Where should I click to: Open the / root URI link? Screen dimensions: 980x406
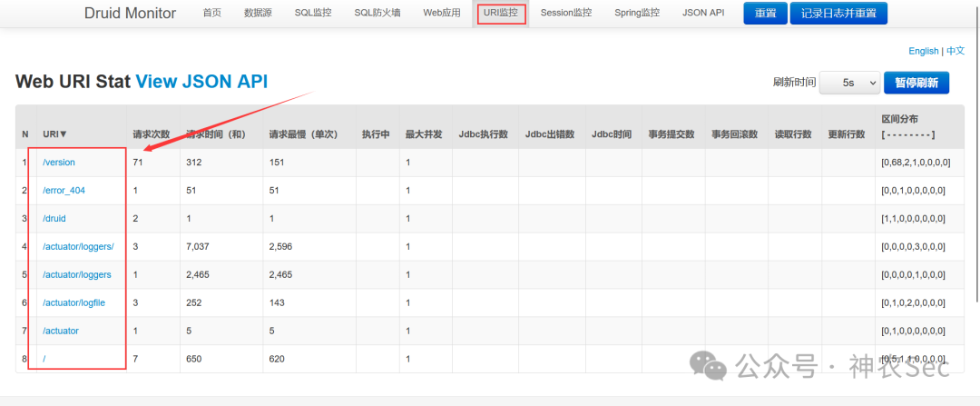44,359
